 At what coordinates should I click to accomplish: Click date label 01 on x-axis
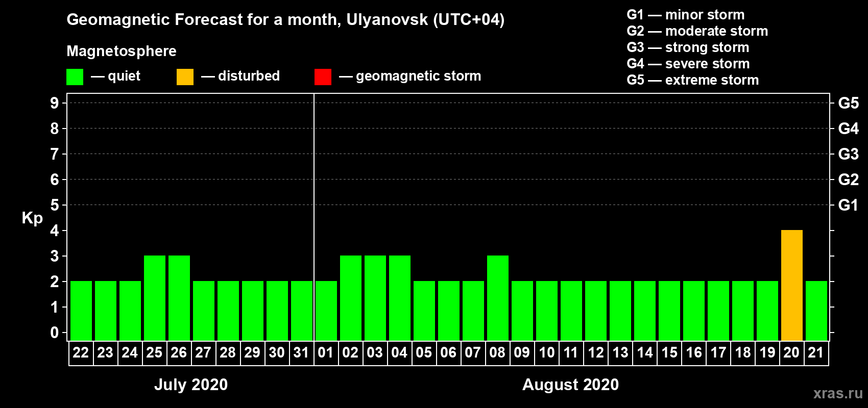click(326, 352)
